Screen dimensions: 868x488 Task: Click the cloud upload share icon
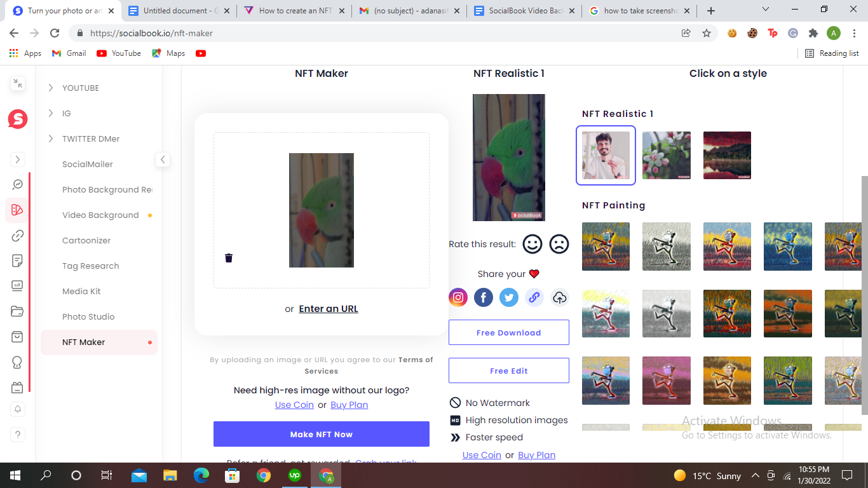tap(560, 297)
